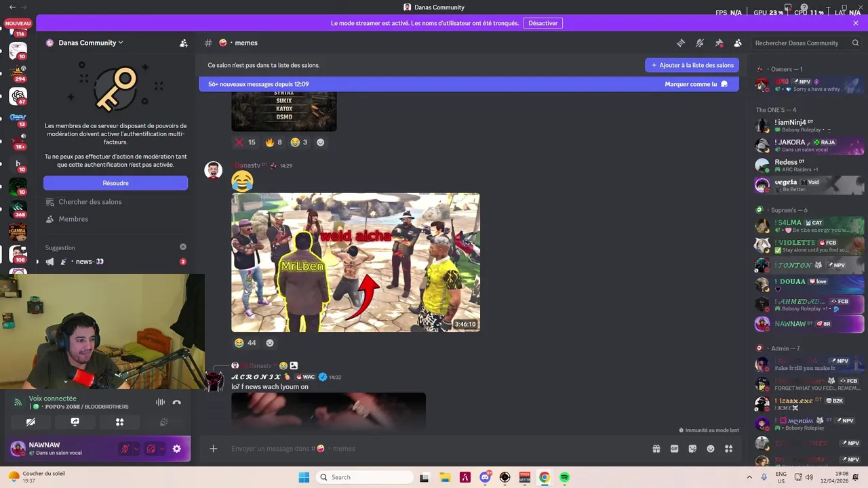Toggle the laughing reaction with 3
Viewport: 868px width, 488px height.
[x=299, y=142]
